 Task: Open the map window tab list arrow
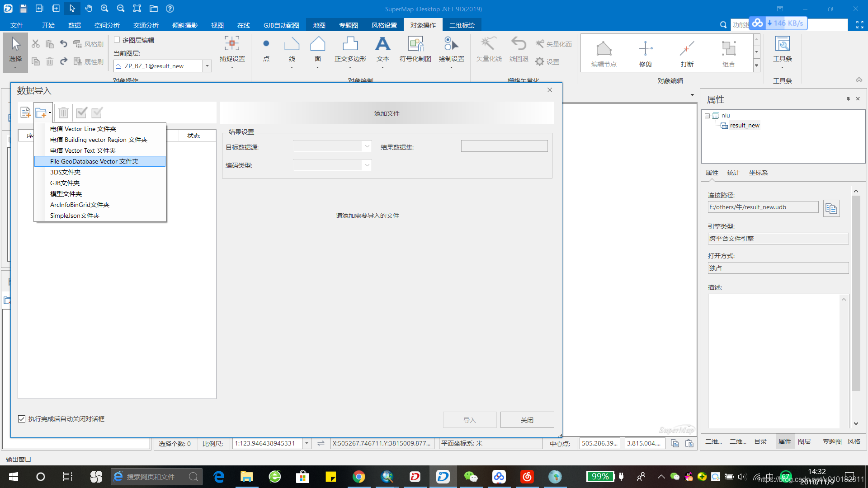[x=692, y=95]
